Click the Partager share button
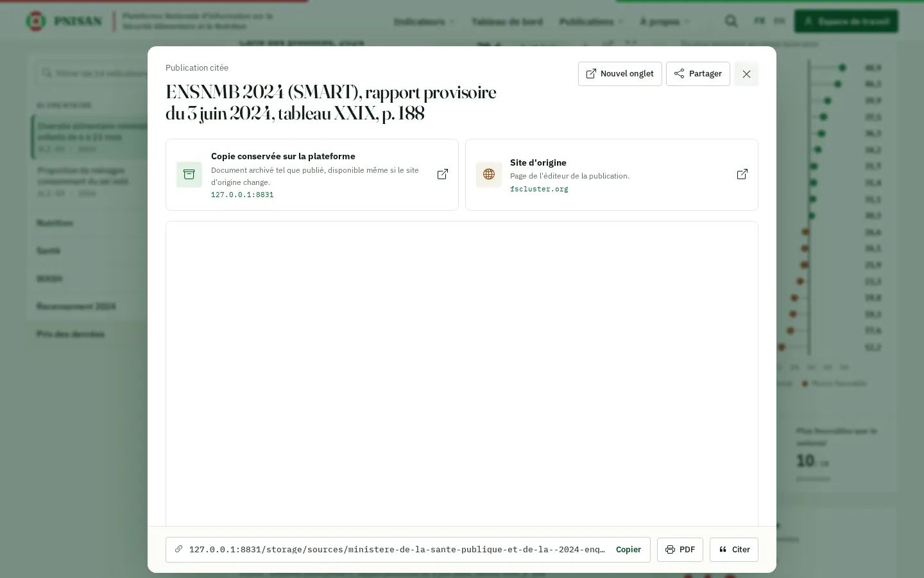924x578 pixels. pos(698,74)
